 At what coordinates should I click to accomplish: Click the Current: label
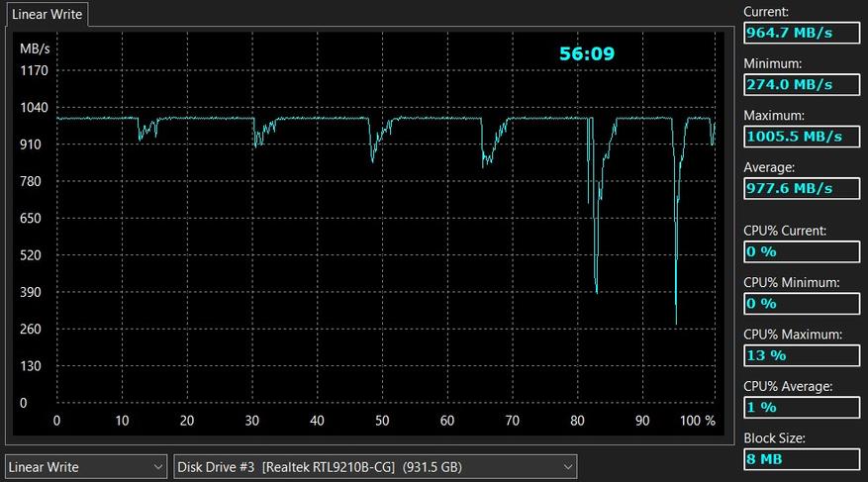coord(766,12)
